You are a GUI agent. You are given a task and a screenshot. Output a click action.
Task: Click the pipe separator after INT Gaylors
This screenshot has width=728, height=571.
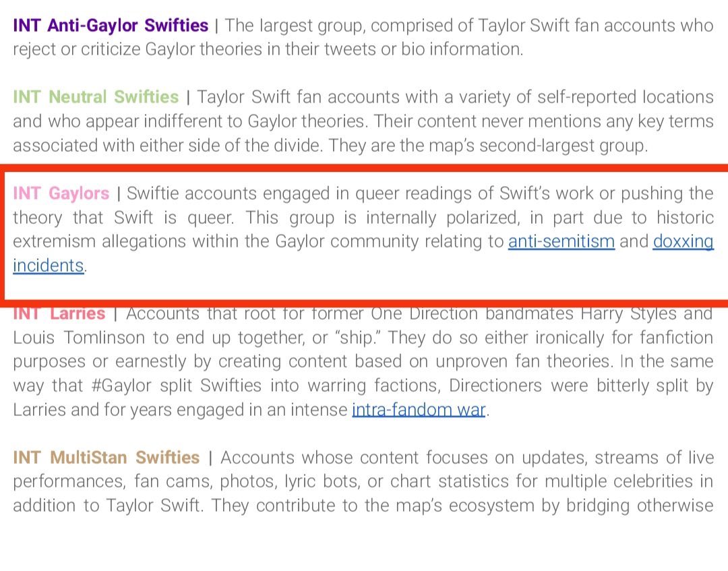[x=119, y=193]
